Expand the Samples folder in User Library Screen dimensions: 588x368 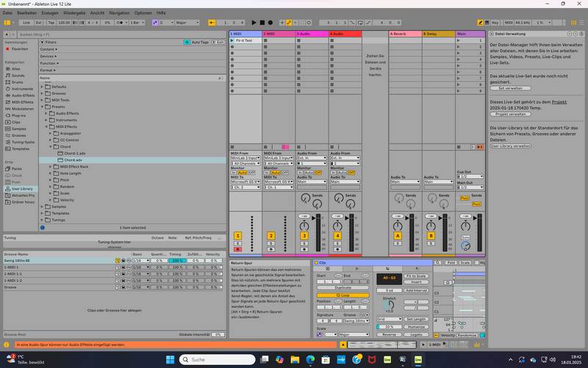pos(42,207)
